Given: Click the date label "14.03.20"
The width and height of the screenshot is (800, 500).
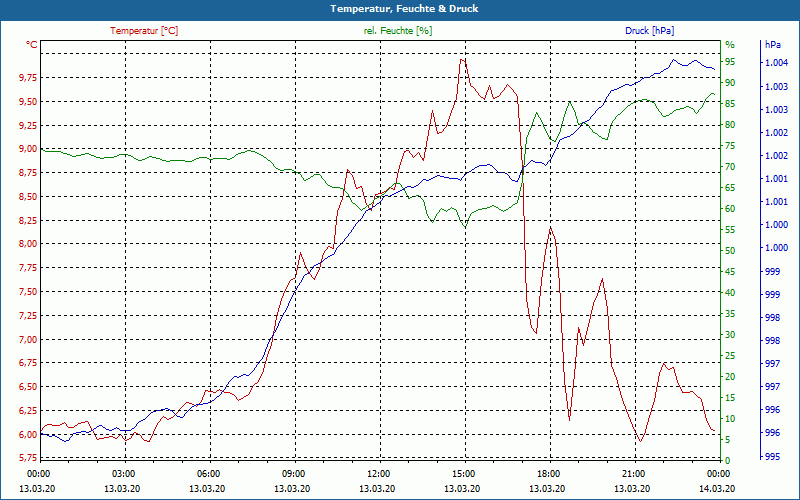Looking at the screenshot, I should coord(718,488).
